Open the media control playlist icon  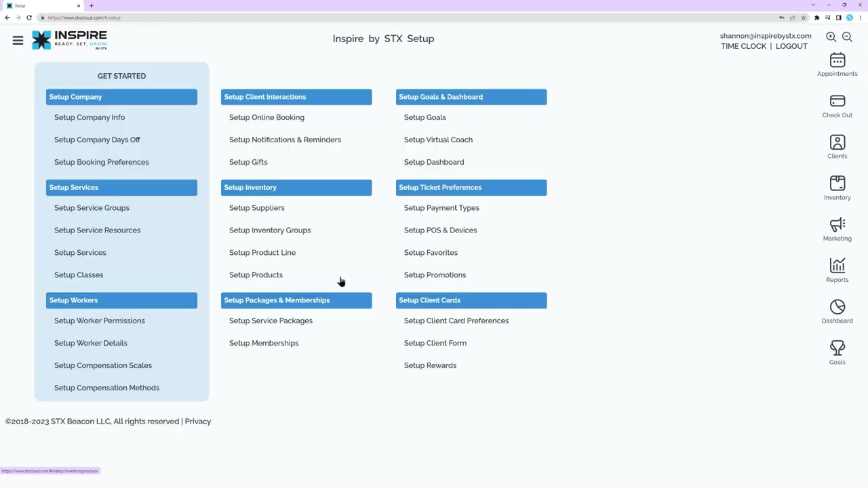coord(828,18)
